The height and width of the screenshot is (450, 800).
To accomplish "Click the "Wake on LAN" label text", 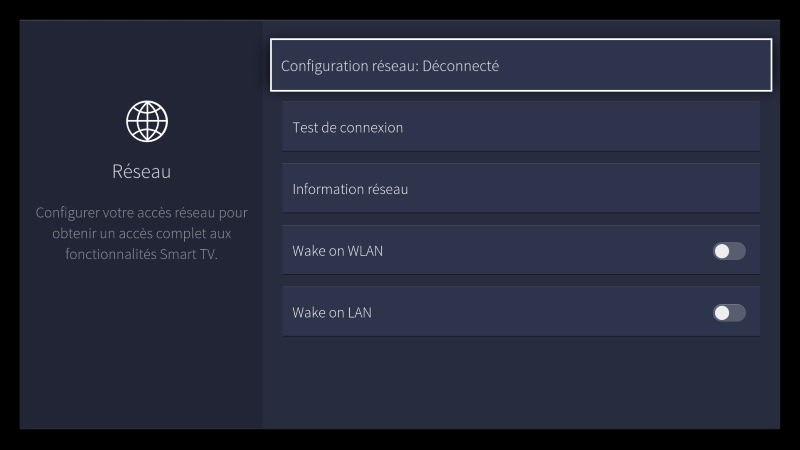I will point(331,313).
